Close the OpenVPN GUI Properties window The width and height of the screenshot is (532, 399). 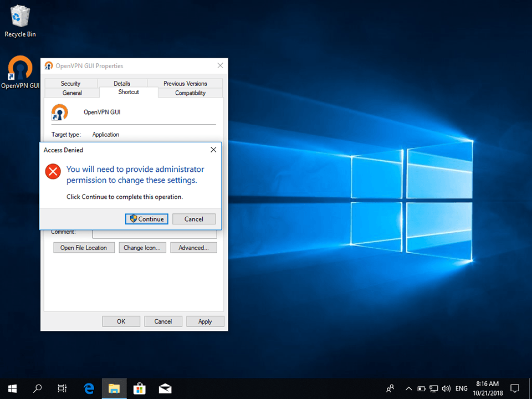[220, 65]
